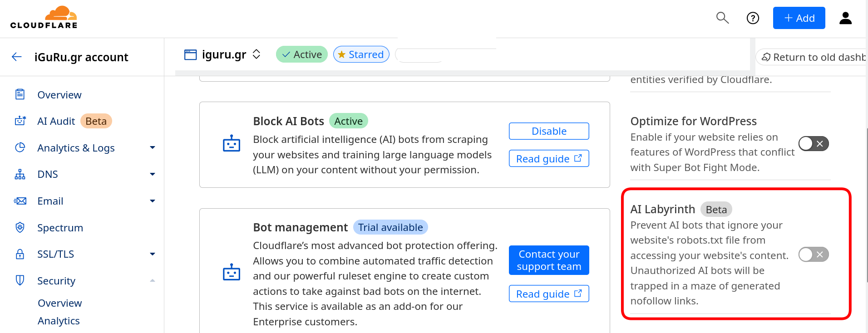This screenshot has width=868, height=333.
Task: Click the AI Labyrinth Beta badge
Action: point(716,210)
